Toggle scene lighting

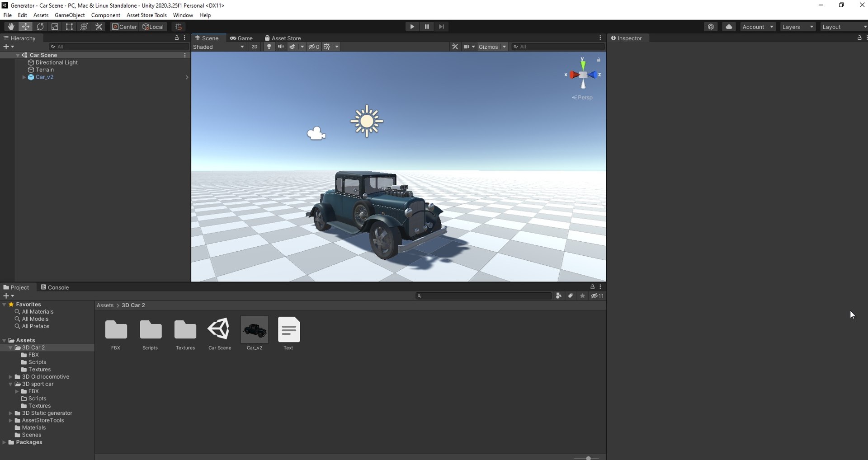(269, 47)
